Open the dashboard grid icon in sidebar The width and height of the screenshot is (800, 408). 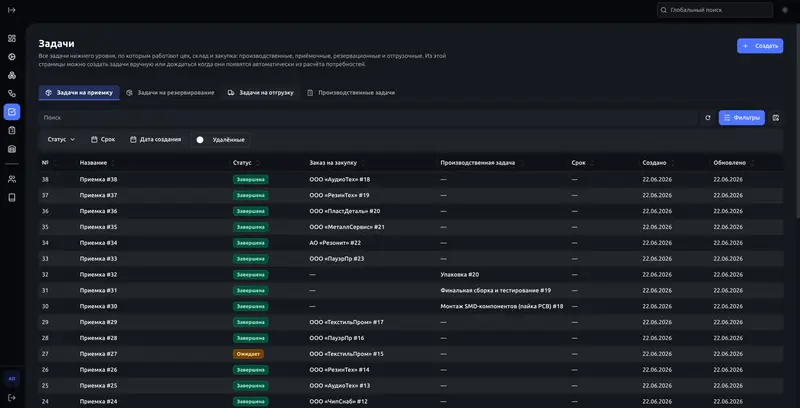12,38
